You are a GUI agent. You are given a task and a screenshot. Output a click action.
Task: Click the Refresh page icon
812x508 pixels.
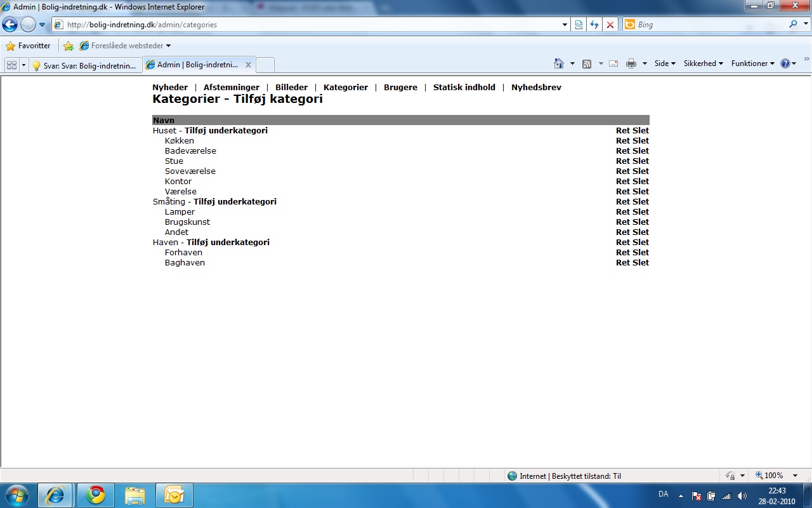click(594, 25)
